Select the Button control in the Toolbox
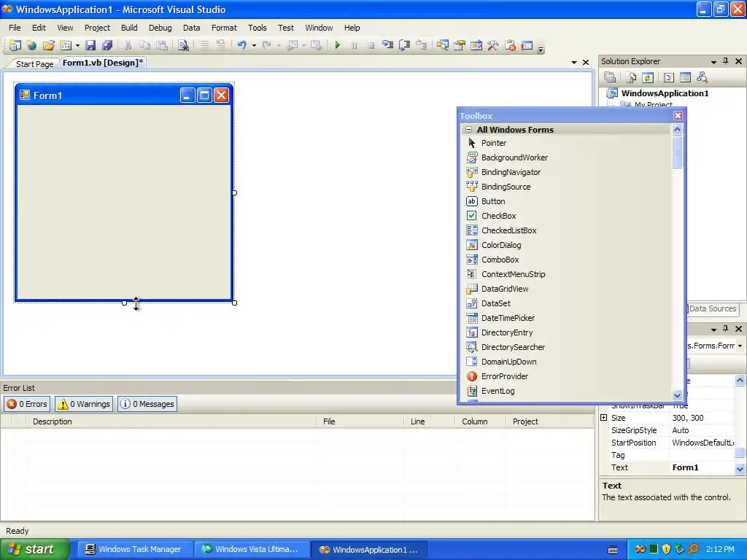 [x=566, y=201]
